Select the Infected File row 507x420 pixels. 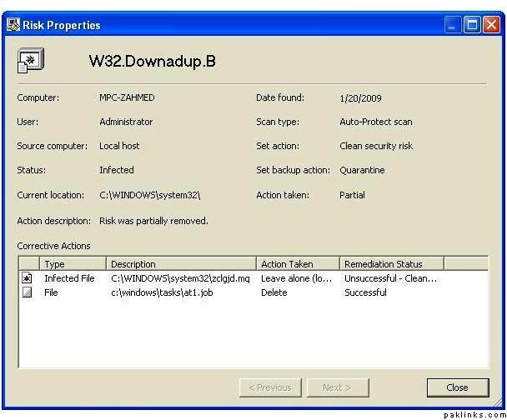pyautogui.click(x=69, y=278)
